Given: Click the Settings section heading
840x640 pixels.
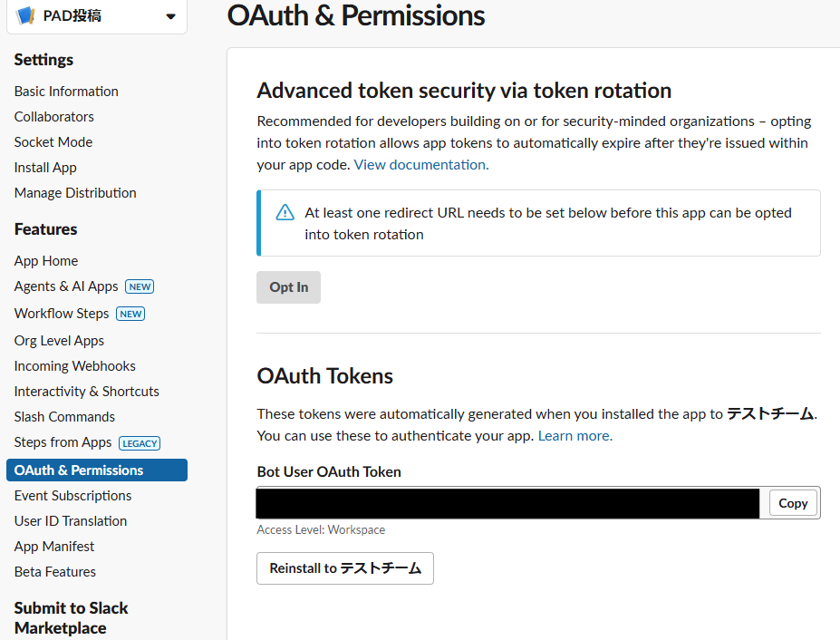Looking at the screenshot, I should coord(43,60).
